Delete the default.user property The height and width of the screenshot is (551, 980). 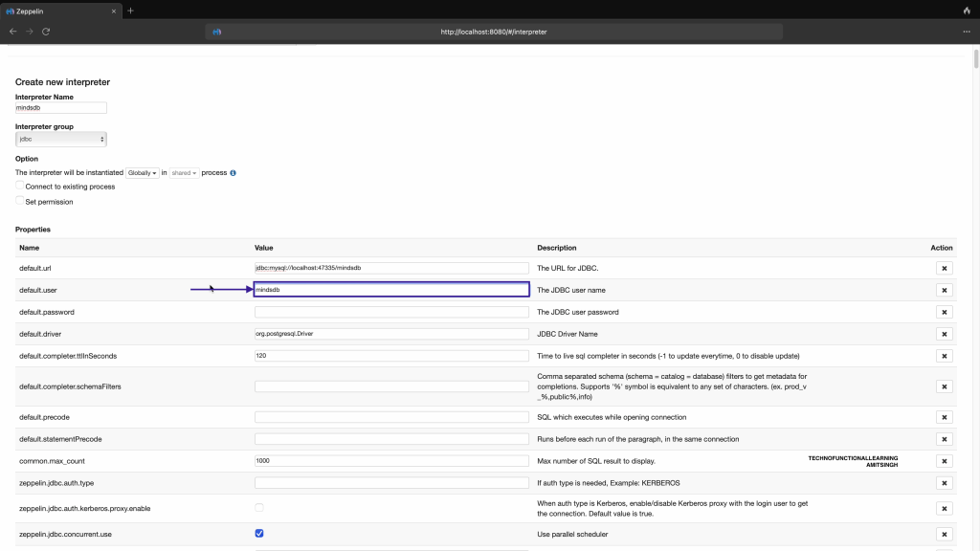pos(943,290)
